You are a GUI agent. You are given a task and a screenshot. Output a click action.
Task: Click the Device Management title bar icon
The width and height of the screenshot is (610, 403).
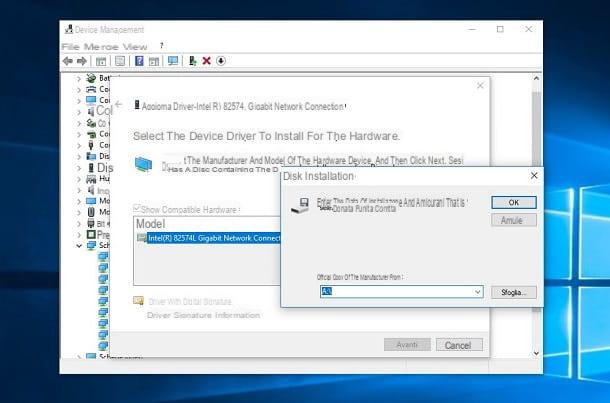point(69,29)
